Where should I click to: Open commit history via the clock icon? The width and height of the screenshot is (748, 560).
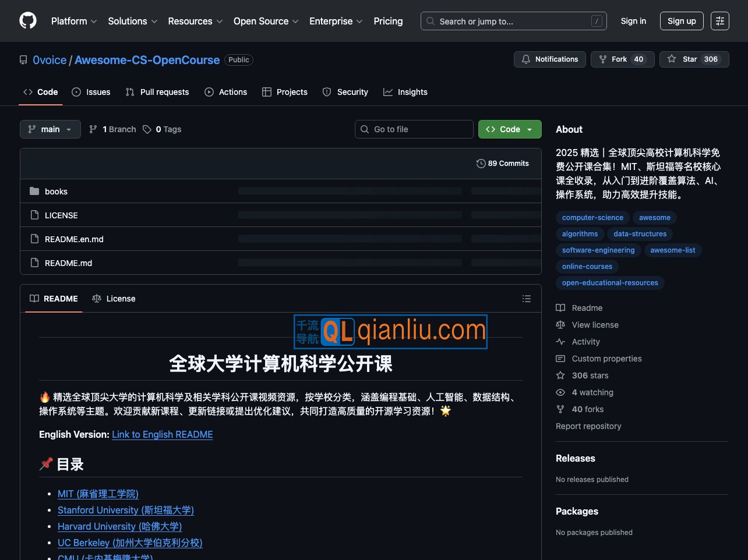pos(481,163)
